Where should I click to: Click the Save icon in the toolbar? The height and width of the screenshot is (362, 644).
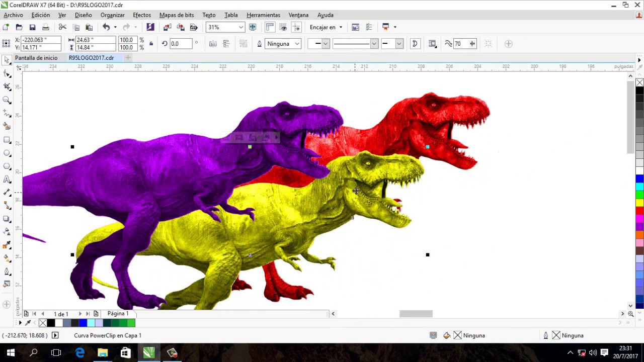[x=32, y=27]
